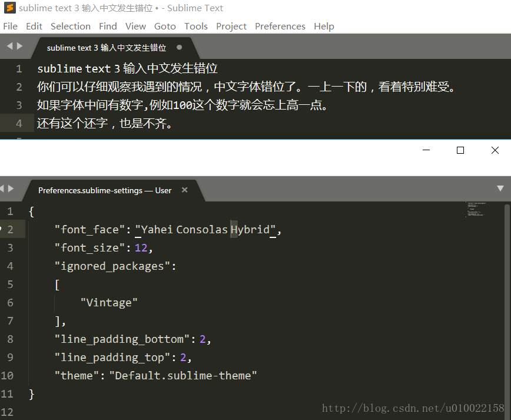Click the "Yahei Consolas Hybrid" value
This screenshot has width=511, height=420.
205,230
